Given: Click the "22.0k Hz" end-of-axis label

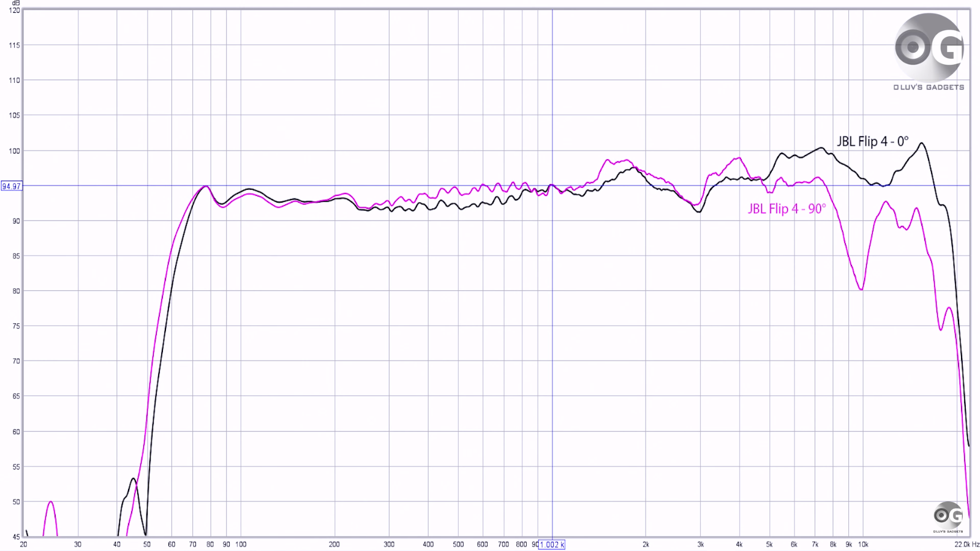Looking at the screenshot, I should pos(967,544).
